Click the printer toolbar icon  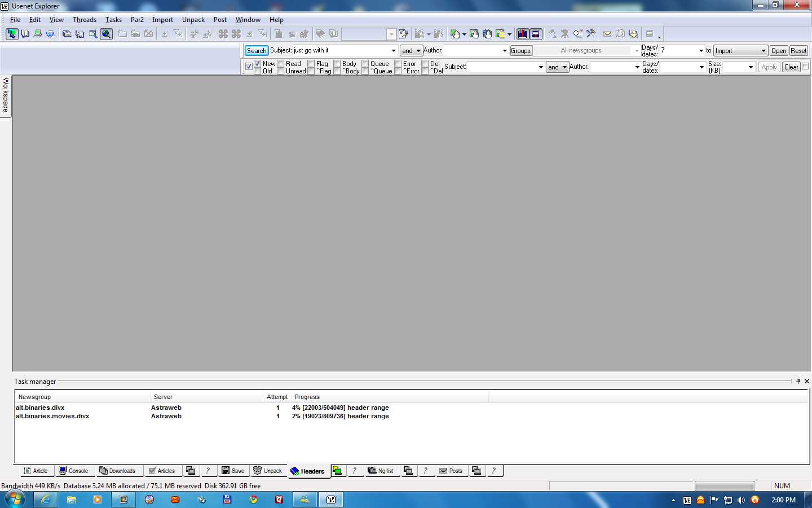coord(38,34)
